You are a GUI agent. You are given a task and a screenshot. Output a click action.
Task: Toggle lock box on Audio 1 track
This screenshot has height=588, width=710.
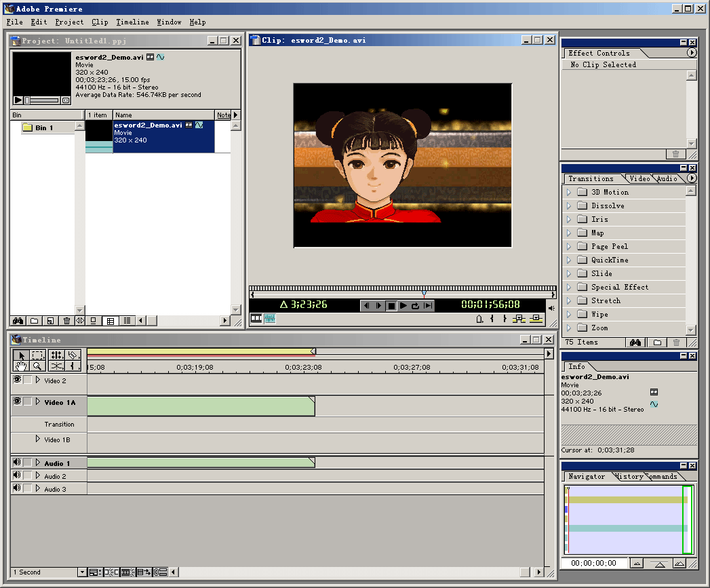point(28,463)
